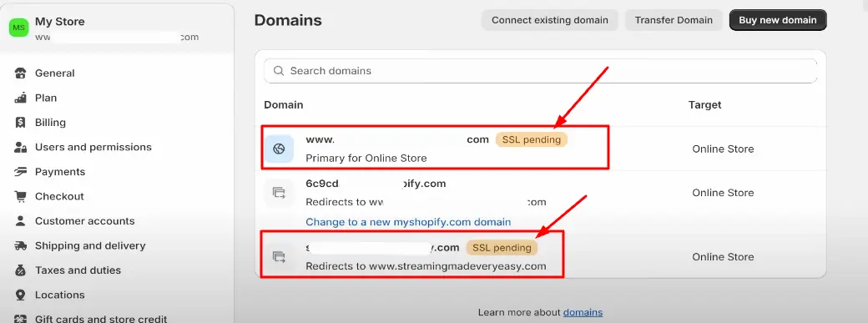Click the Customer accounts person icon
868x323 pixels.
coord(21,221)
